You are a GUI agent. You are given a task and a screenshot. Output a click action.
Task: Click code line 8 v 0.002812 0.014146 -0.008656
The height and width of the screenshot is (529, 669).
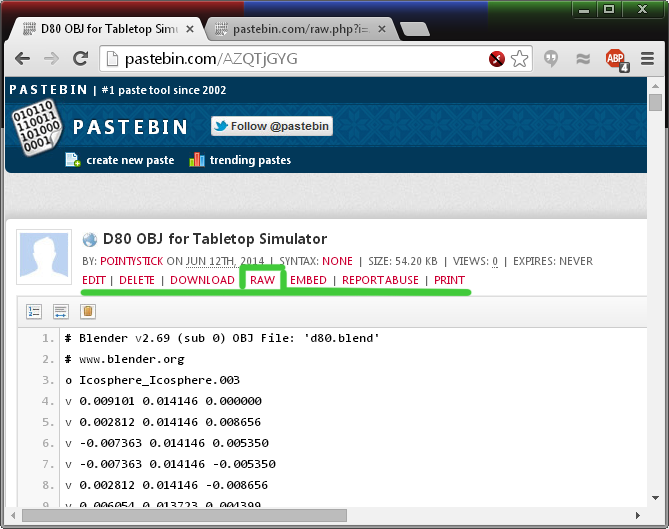(x=166, y=485)
